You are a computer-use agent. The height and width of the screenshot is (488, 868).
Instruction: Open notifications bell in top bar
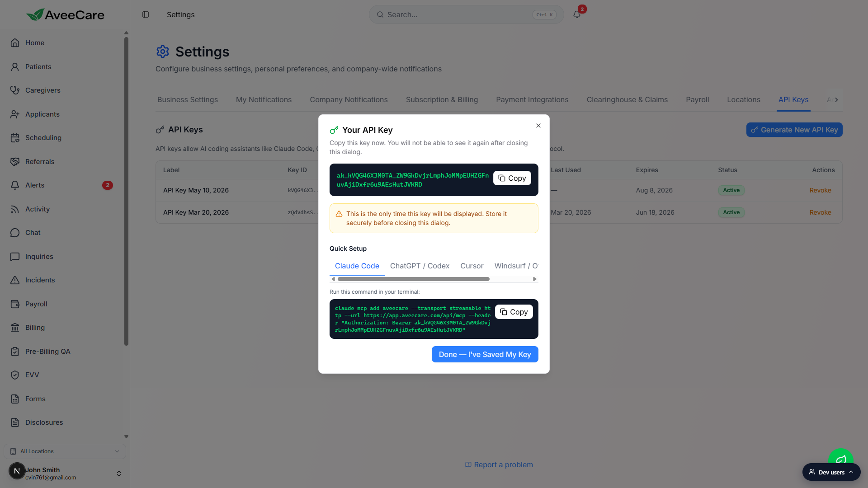577,14
